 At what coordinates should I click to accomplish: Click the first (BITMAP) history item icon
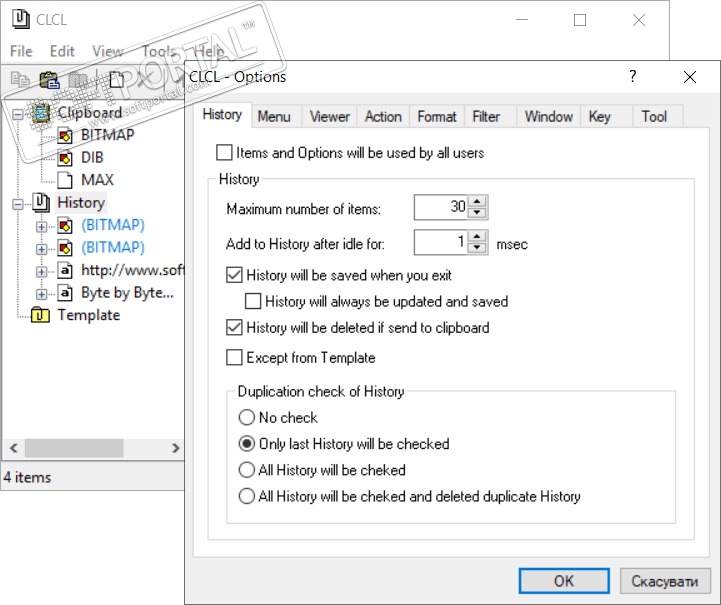point(65,225)
